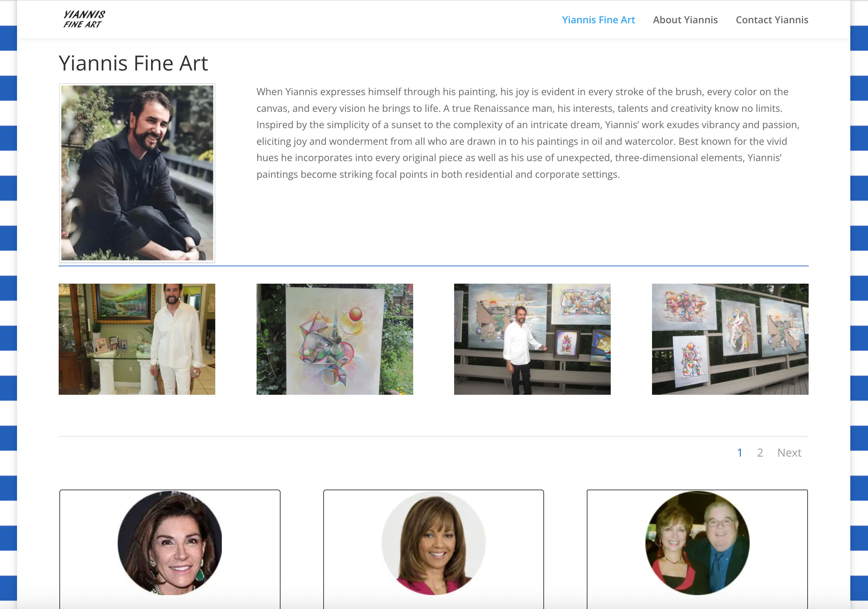Click the Yiannis Fine Art logo
The height and width of the screenshot is (609, 868).
click(x=84, y=19)
